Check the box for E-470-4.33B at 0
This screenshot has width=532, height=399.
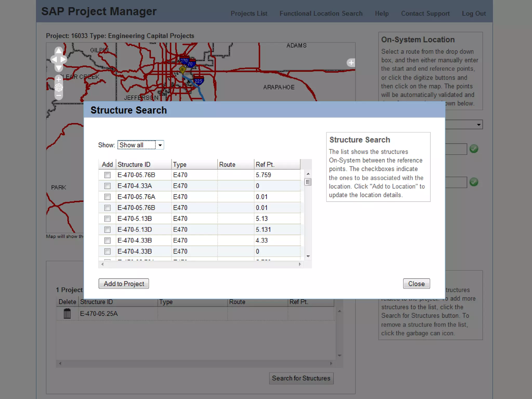107,251
